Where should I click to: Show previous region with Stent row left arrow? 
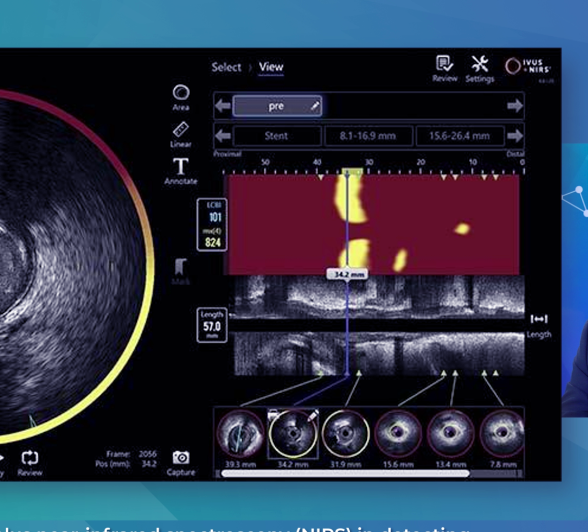coord(223,136)
